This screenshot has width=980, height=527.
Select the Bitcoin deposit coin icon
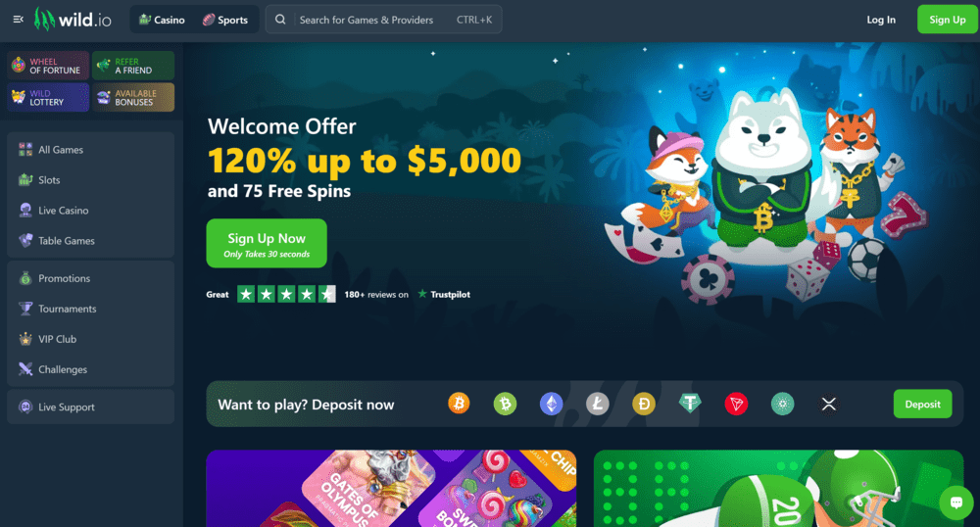[x=459, y=404]
